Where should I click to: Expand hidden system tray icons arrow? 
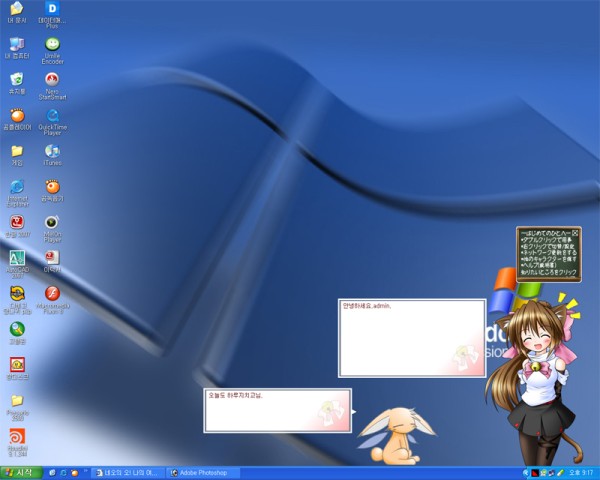pyautogui.click(x=525, y=473)
